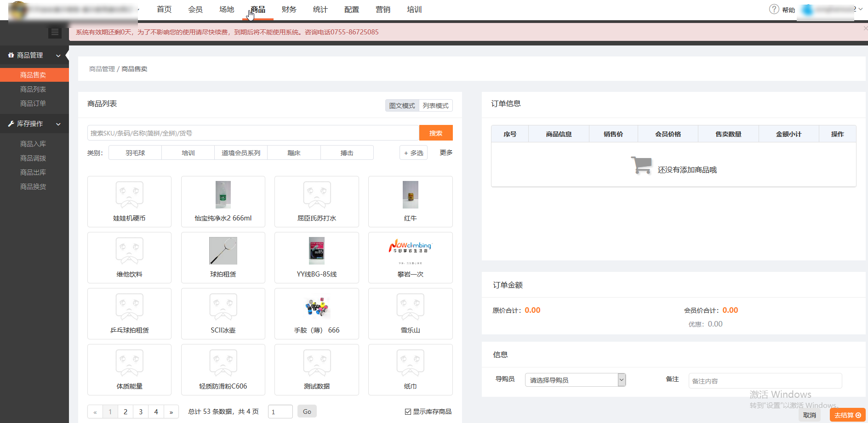Collapse the 库存操作 section chevron

pyautogui.click(x=58, y=124)
